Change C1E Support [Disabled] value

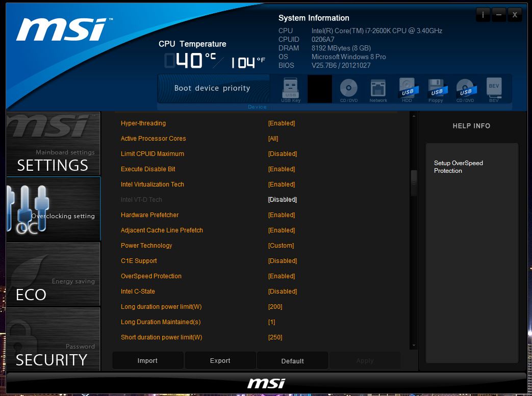(x=283, y=260)
